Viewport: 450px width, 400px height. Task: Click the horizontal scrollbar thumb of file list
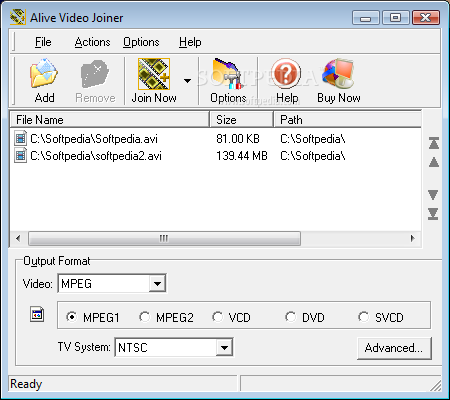point(164,238)
